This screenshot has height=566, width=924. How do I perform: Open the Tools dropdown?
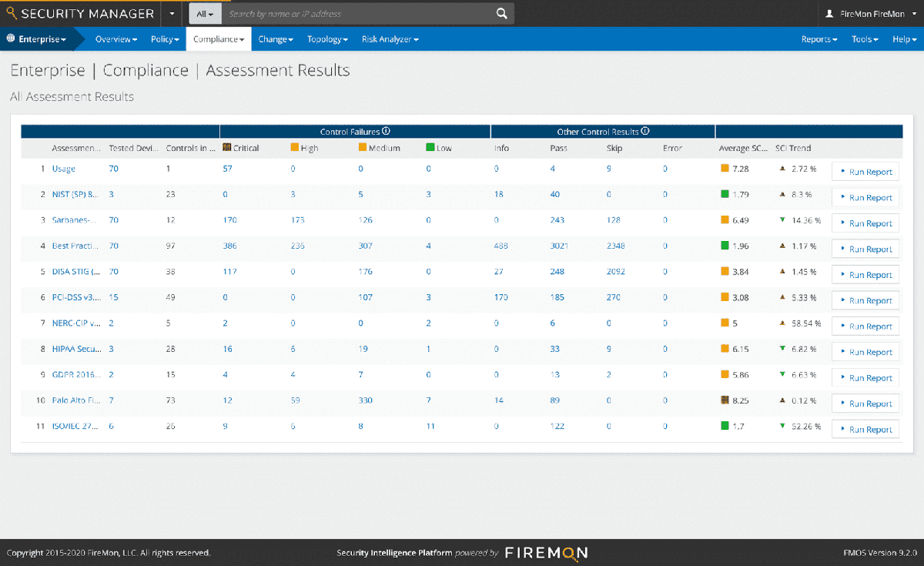click(864, 39)
